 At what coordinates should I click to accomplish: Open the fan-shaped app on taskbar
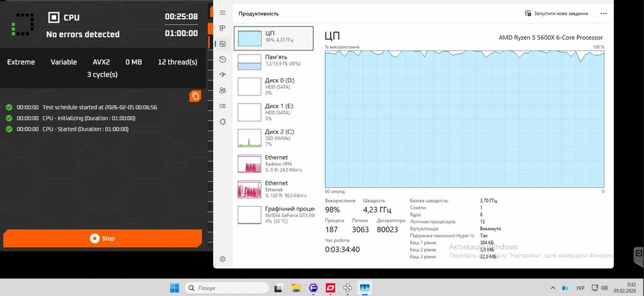point(348,288)
